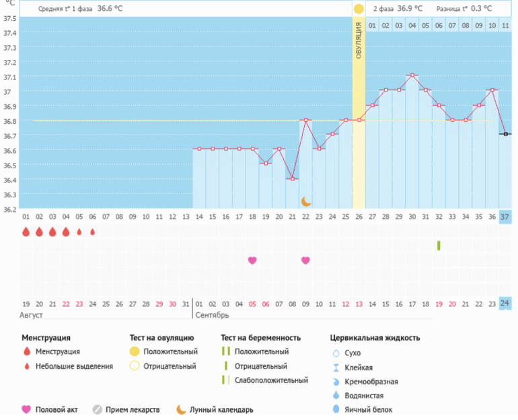518x420 pixels.
Task: Click the peak 37.1 data point on day 30
Action: click(412, 75)
